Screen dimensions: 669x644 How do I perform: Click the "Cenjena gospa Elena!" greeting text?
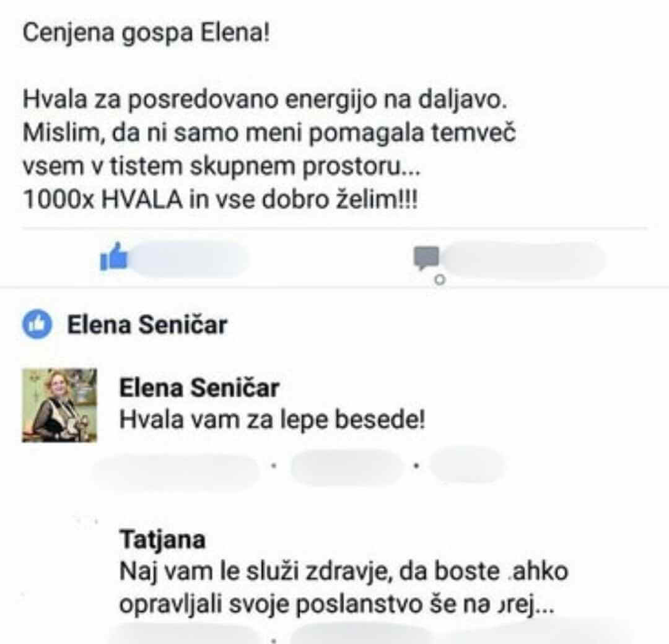[146, 32]
